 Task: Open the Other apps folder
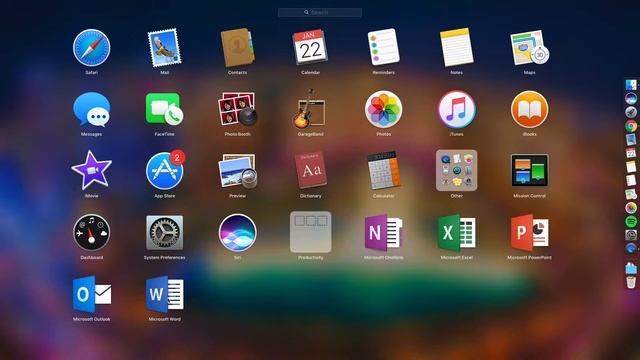(456, 171)
